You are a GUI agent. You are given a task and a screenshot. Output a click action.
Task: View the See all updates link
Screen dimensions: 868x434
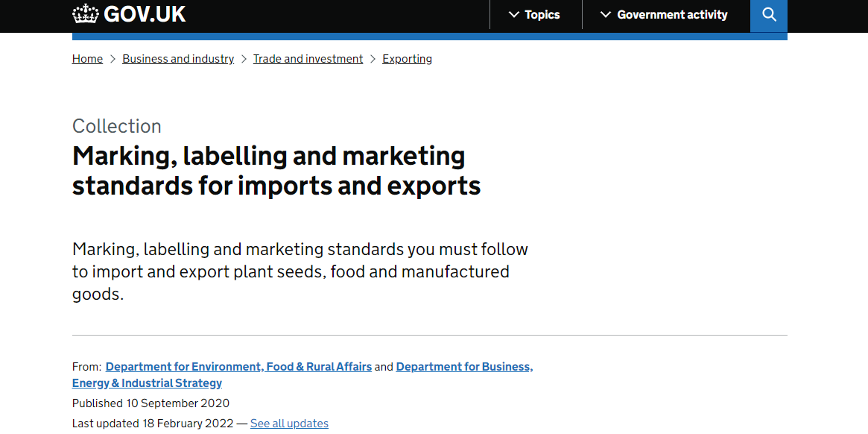click(289, 424)
